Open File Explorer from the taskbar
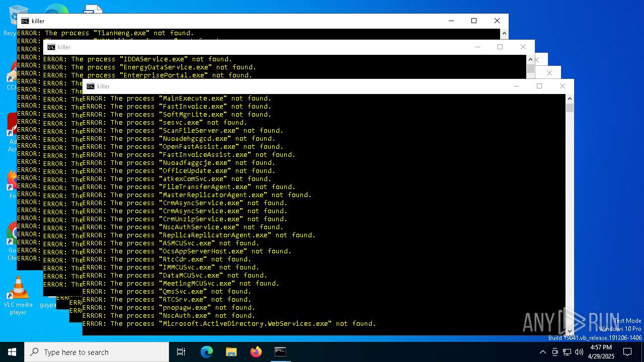The height and width of the screenshot is (362, 644). [231, 352]
